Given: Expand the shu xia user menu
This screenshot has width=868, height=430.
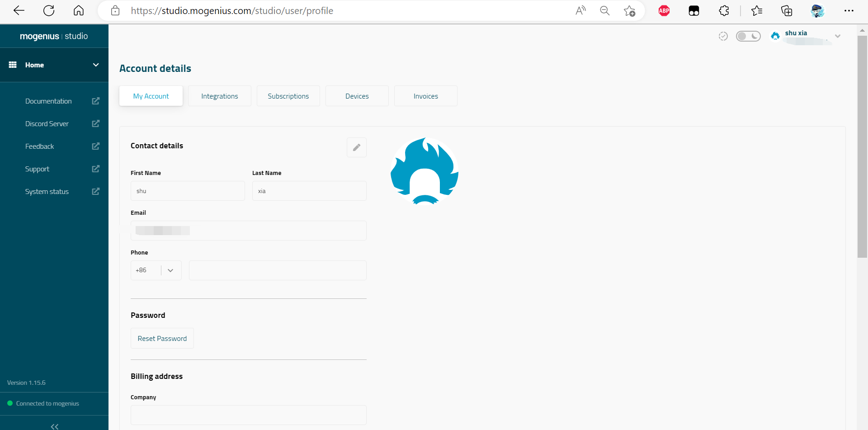Looking at the screenshot, I should (837, 36).
